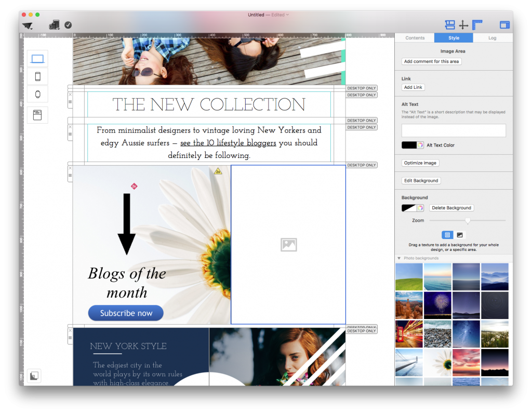Switch to the smartphone preview icon
Viewport: 532px width, 413px height.
coord(37,76)
